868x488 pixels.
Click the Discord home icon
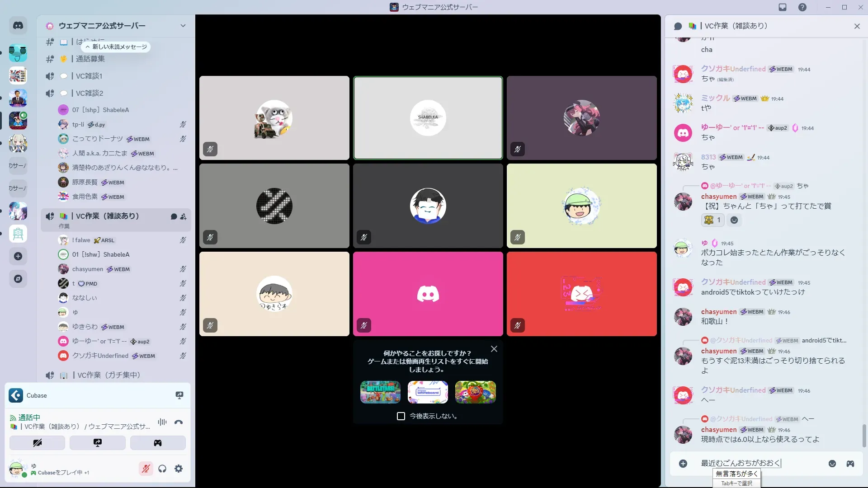18,26
